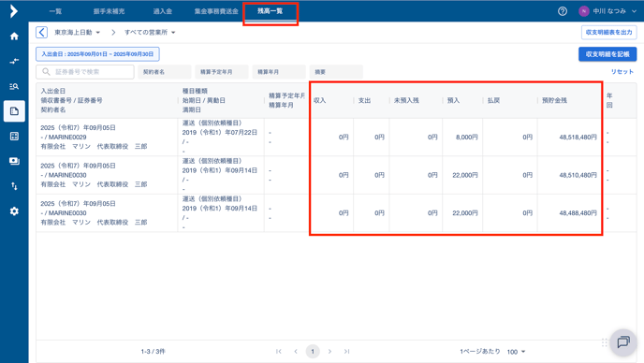The width and height of the screenshot is (644, 363).
Task: Focus the 証券番号で検索 search field
Action: (85, 72)
